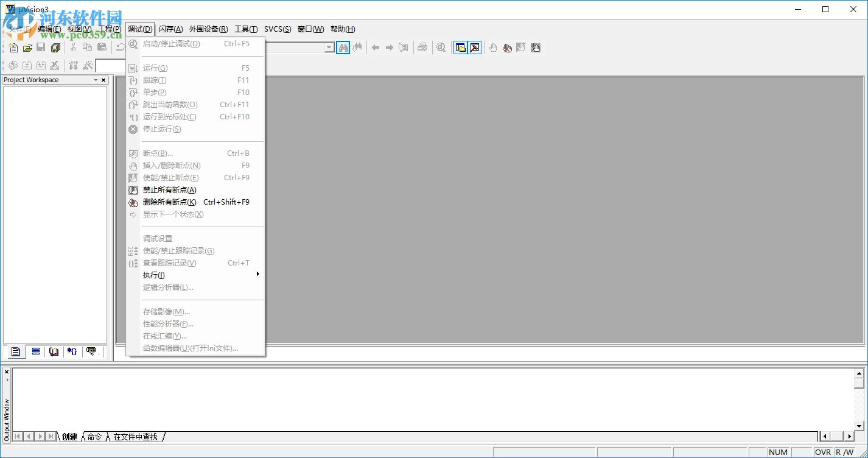Open the Project Workspace panel dropdown arrow
Viewport: 868px width, 458px height.
(x=96, y=80)
